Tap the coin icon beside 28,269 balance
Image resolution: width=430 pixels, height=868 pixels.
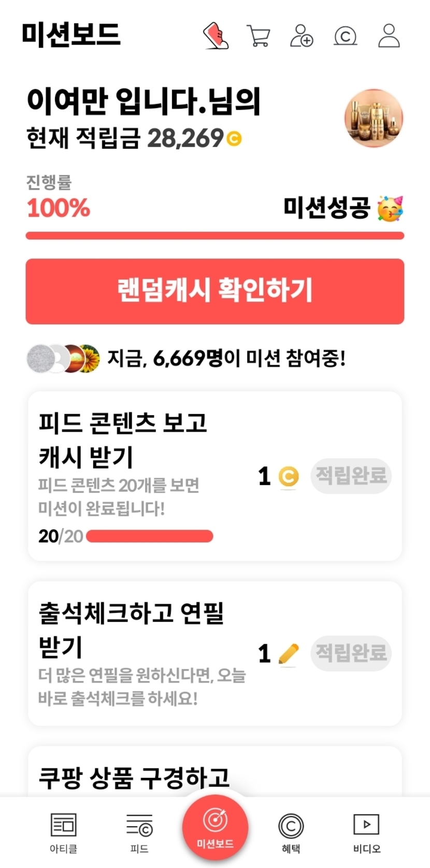[234, 139]
